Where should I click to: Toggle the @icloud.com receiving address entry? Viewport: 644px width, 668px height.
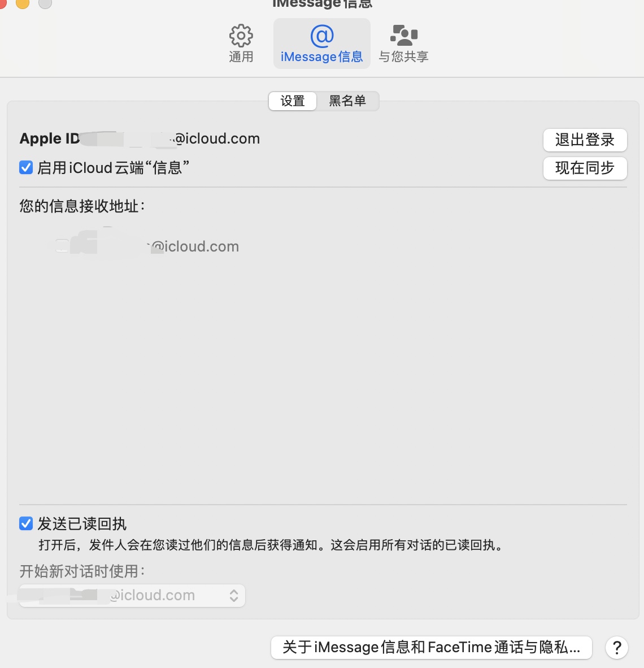click(x=147, y=246)
